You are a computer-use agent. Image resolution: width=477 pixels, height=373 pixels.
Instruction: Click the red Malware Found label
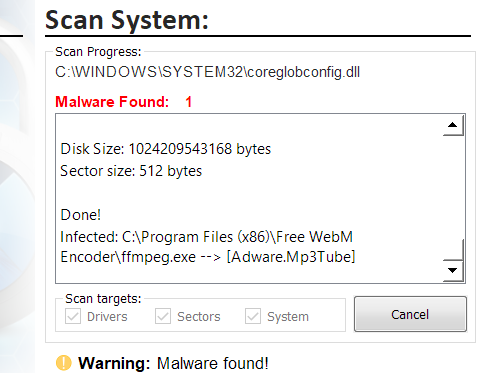pyautogui.click(x=112, y=102)
